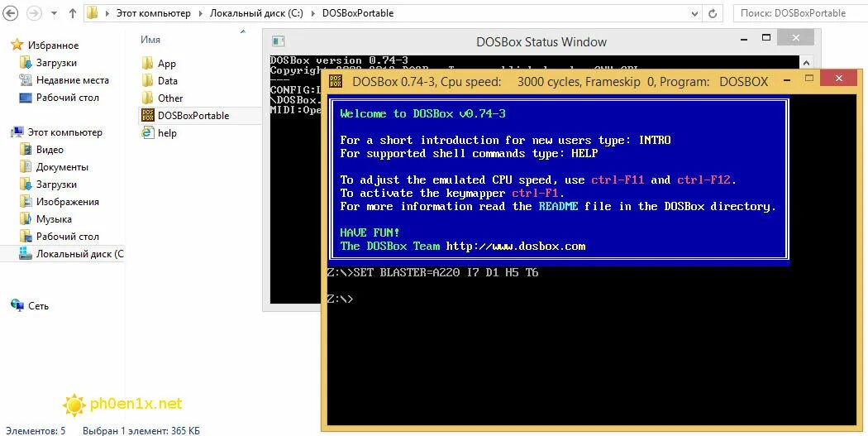Screen dimensions: 868x436
Task: Select the 'Data' folder icon
Action: (147, 81)
